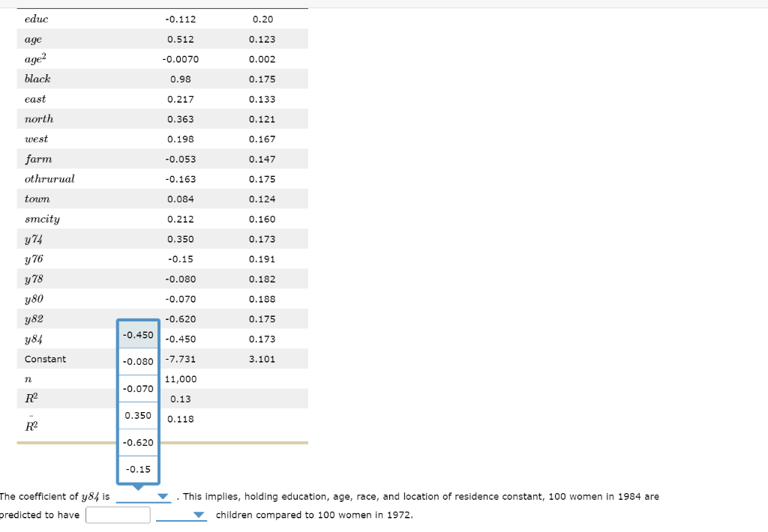
Task: Click the adjusted R-squared value 0.118
Action: coord(182,419)
